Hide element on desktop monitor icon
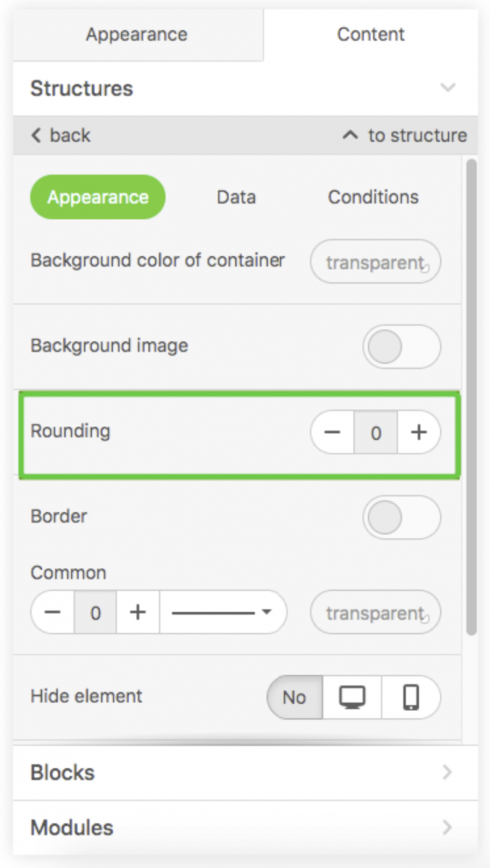 pyautogui.click(x=352, y=697)
